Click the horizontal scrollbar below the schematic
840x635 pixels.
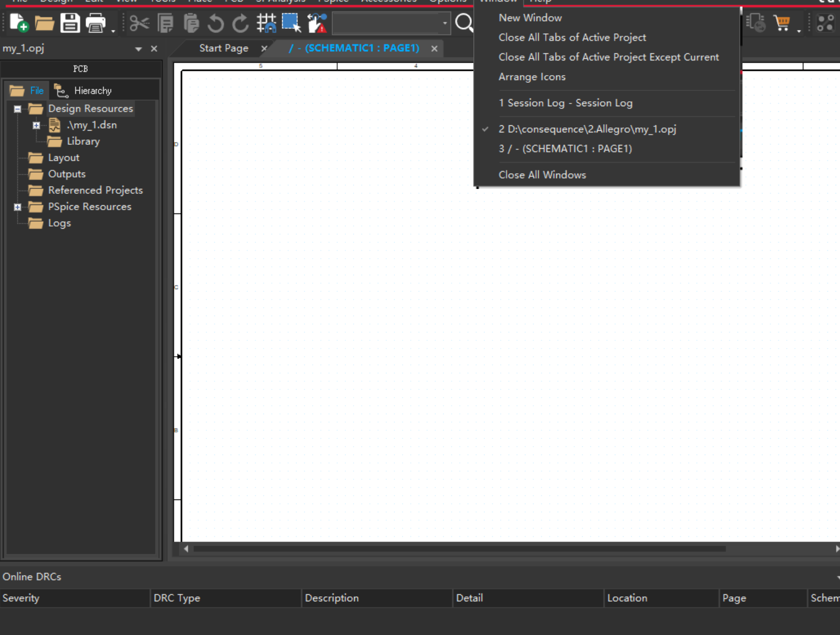click(459, 549)
